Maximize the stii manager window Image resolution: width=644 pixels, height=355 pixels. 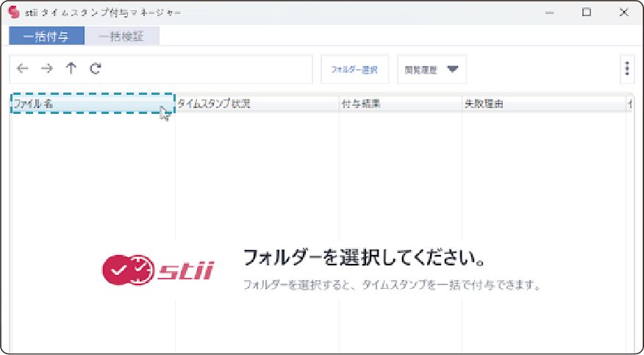(587, 12)
